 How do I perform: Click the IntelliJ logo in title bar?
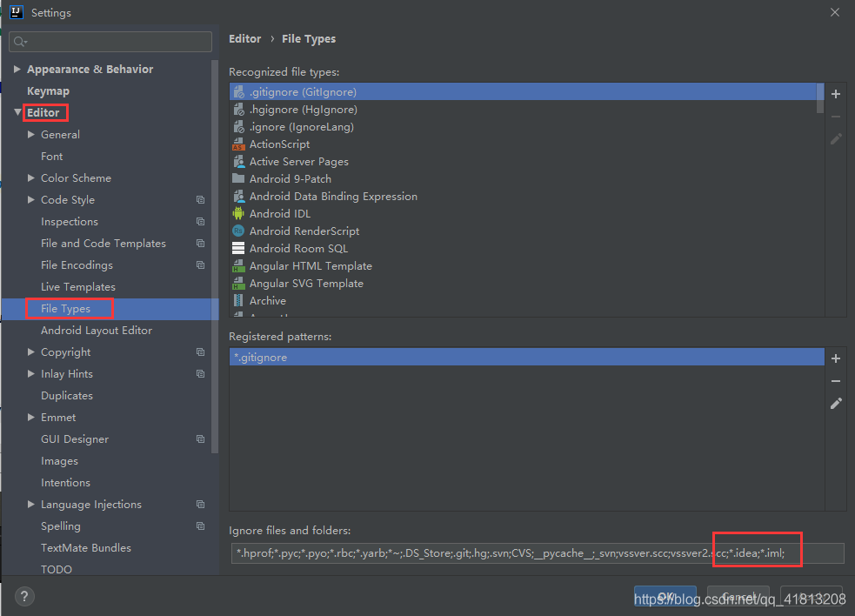(17, 12)
